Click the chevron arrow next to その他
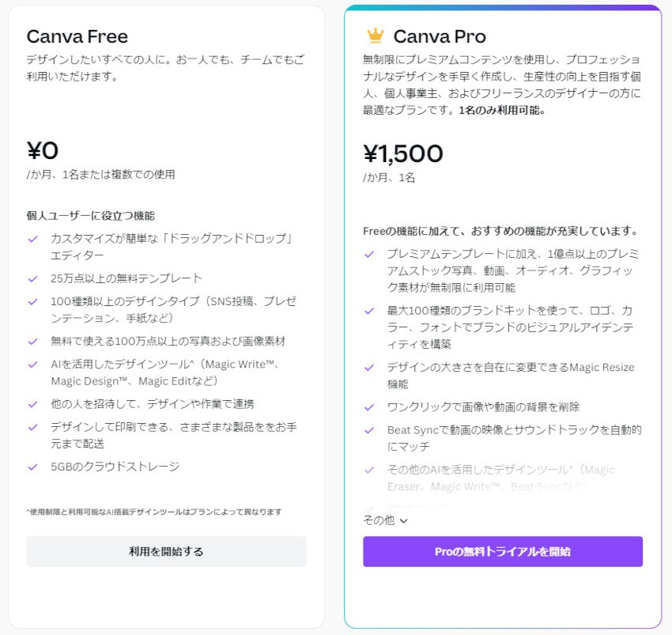 (403, 520)
